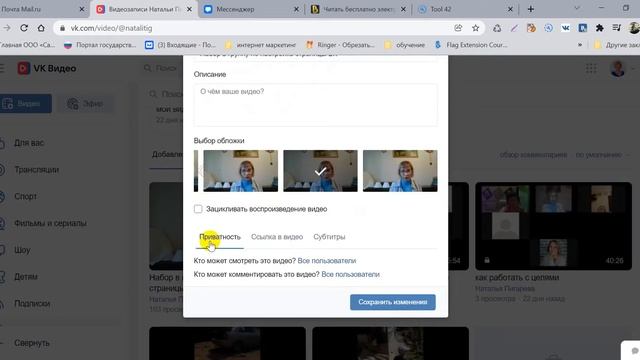Image resolution: width=640 pixels, height=360 pixels.
Task: Open Детям in VK sidebar
Action: [25, 277]
